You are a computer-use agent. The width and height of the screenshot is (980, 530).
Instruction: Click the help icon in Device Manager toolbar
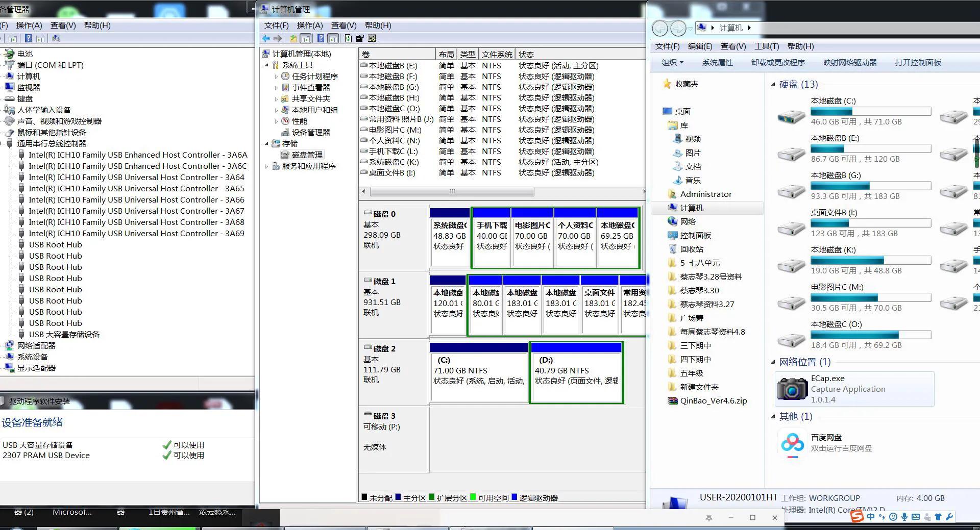[29, 38]
